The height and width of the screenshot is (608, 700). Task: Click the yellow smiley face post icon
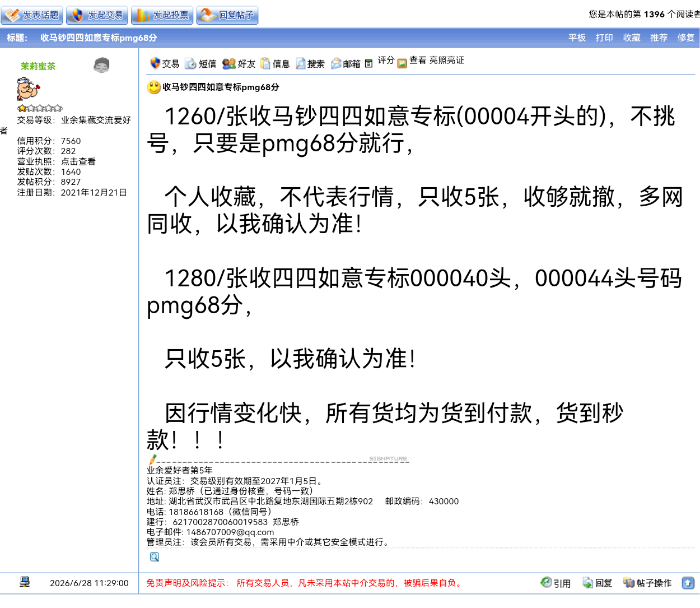point(153,87)
